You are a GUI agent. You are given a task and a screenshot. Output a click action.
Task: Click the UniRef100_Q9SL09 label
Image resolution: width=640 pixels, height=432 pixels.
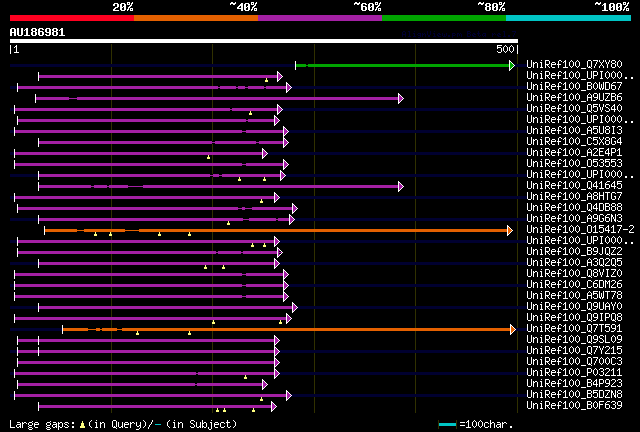(574, 340)
